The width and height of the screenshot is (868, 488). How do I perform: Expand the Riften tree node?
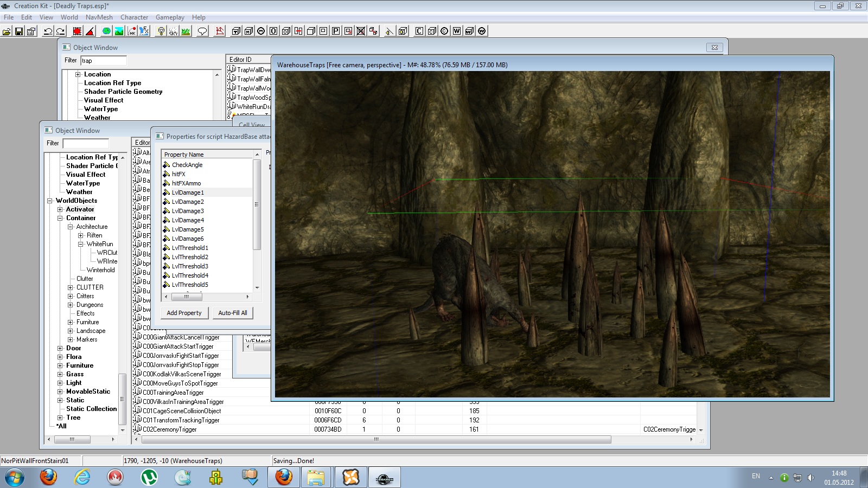81,235
